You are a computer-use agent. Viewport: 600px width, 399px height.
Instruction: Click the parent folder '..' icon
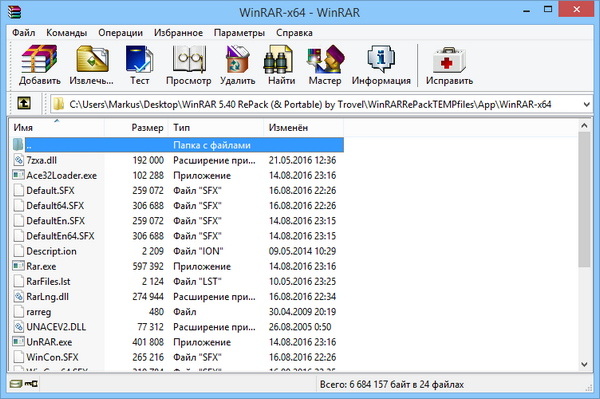[18, 145]
